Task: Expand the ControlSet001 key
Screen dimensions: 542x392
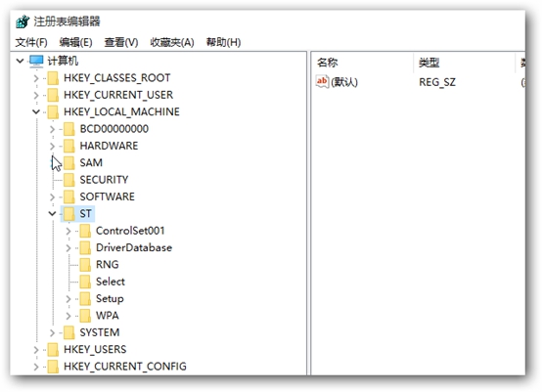Action: [x=68, y=231]
